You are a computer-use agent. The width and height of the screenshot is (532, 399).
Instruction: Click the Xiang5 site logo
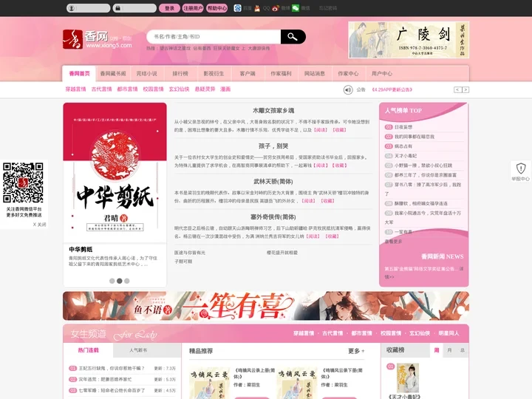[97, 39]
